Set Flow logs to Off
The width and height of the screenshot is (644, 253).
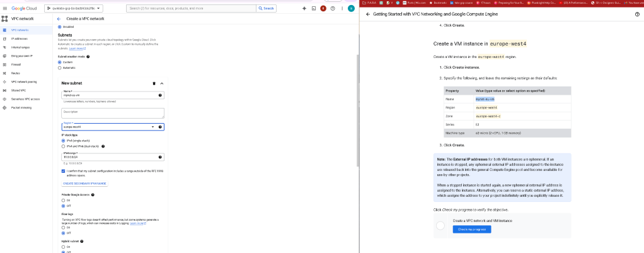(x=63, y=232)
